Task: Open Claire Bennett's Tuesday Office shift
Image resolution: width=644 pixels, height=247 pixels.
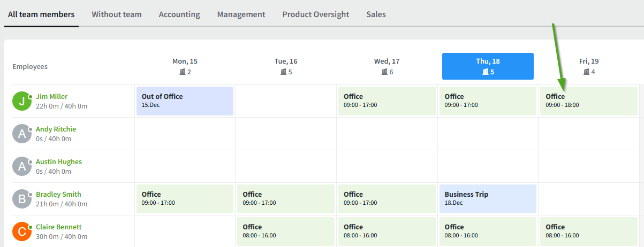Action: click(x=286, y=231)
